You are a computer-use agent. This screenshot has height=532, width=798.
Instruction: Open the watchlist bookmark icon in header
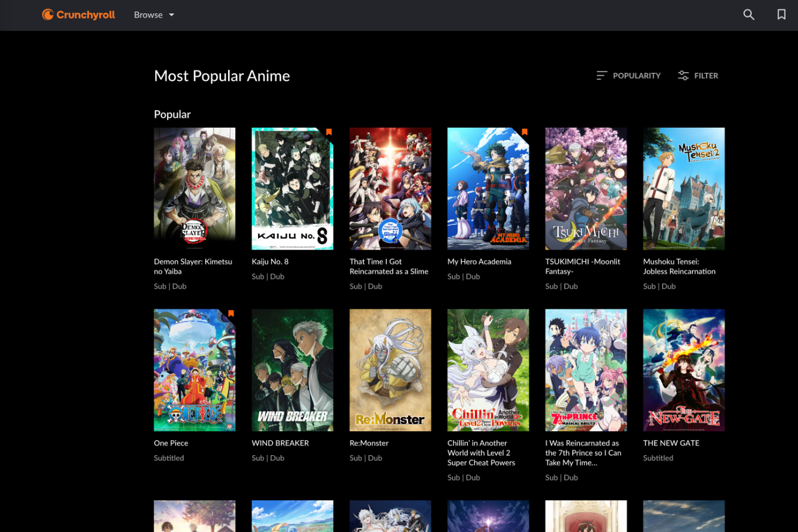[782, 15]
